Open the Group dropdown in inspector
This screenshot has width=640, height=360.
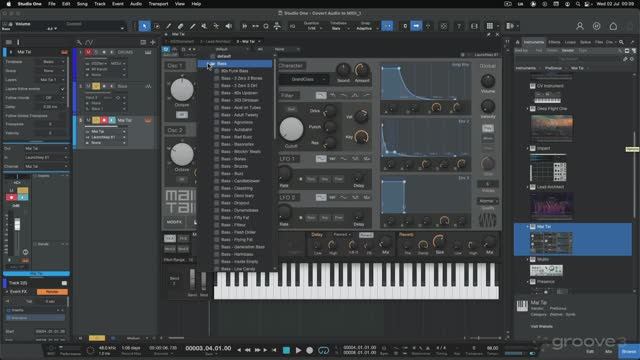pos(51,71)
